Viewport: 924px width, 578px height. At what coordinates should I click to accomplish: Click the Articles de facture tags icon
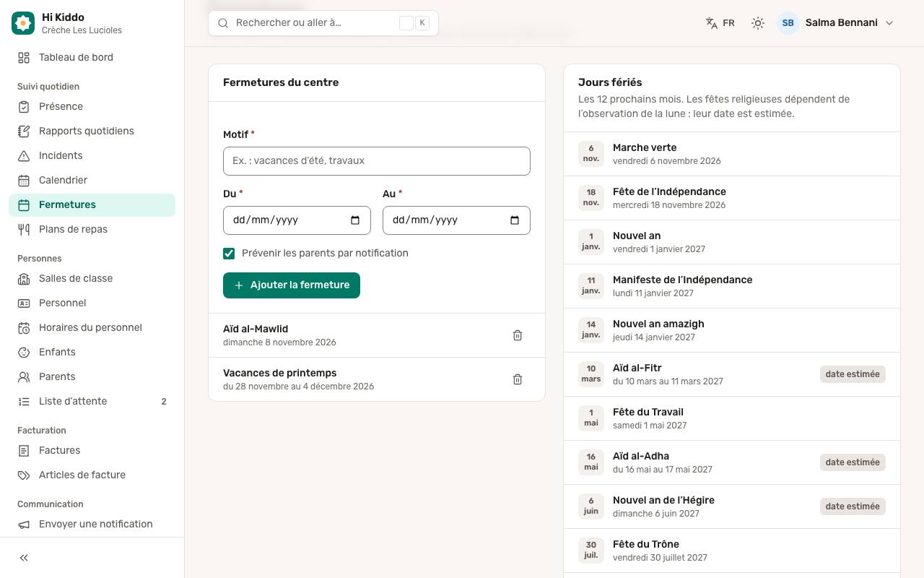(x=24, y=475)
